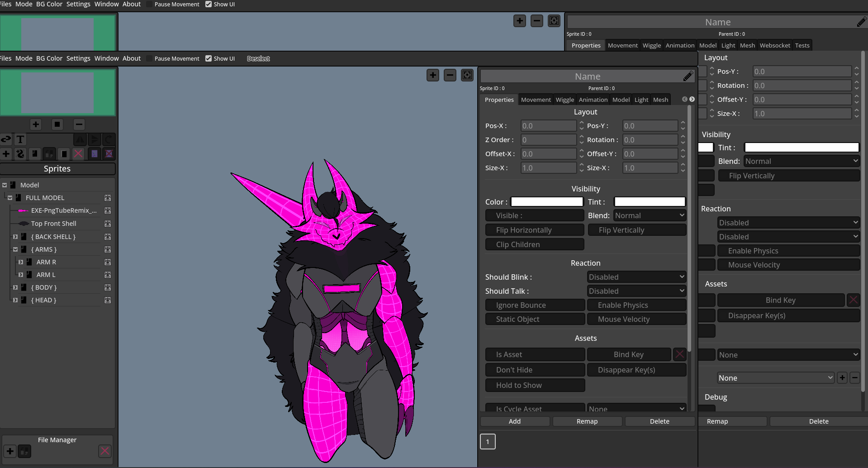Click the pencil rename icon in back window
868x468 pixels.
click(x=862, y=22)
